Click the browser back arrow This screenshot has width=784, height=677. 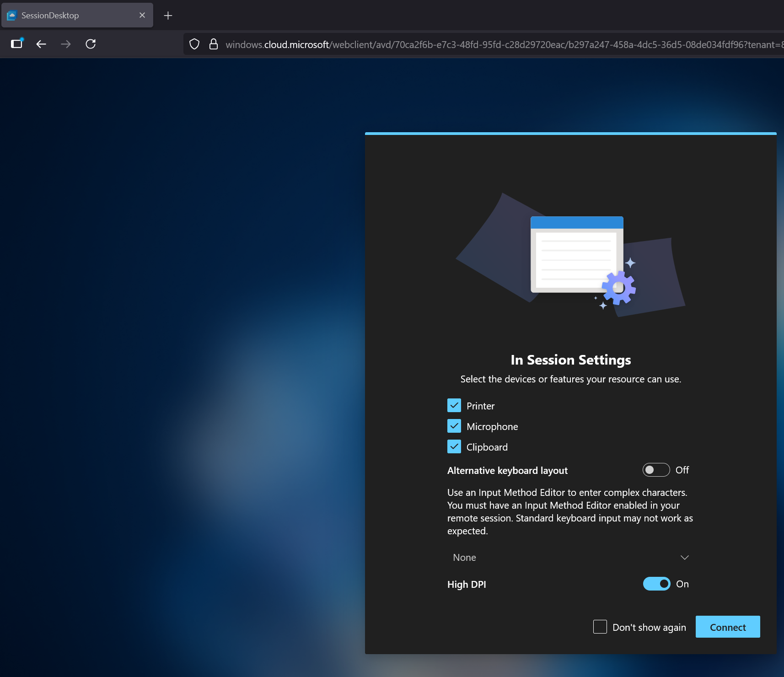point(41,44)
